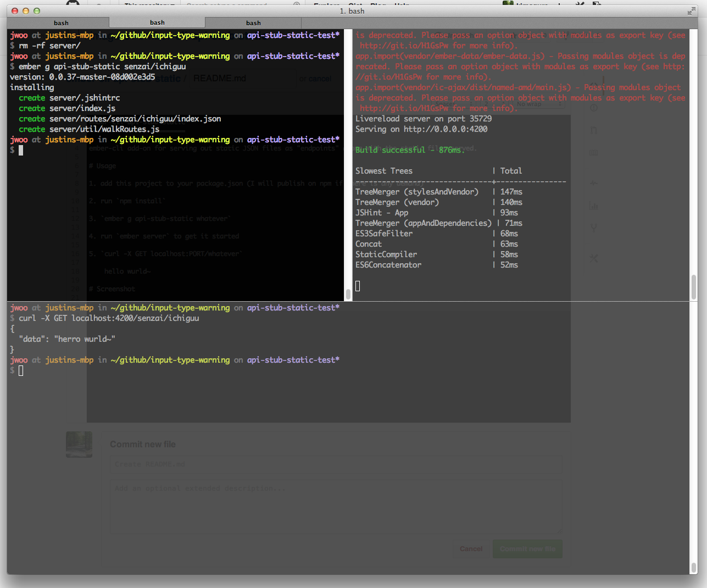Click the 'StaticCompiler' row
Image resolution: width=707 pixels, height=588 pixels.
coord(437,254)
